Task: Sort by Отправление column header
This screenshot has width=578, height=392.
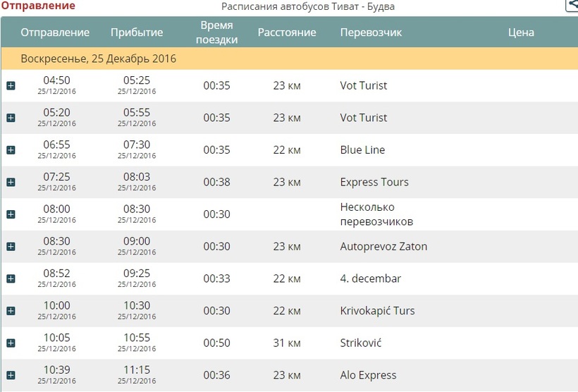Action: [55, 32]
